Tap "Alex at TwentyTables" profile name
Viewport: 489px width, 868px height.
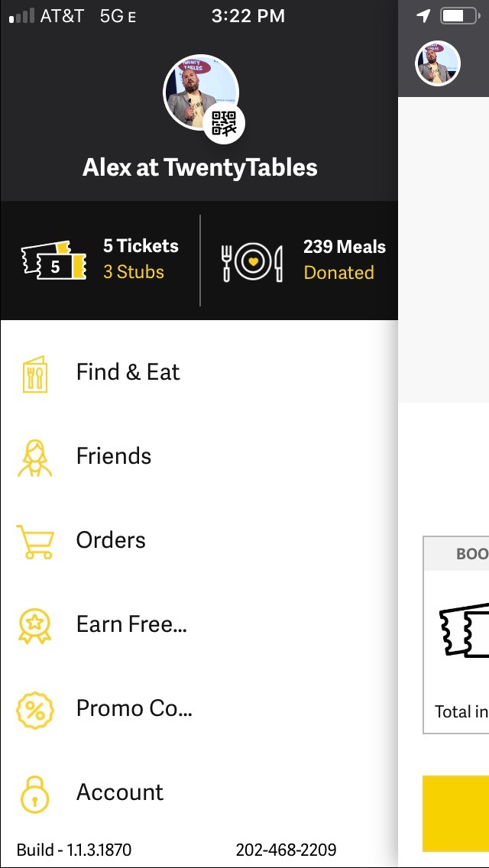click(199, 167)
